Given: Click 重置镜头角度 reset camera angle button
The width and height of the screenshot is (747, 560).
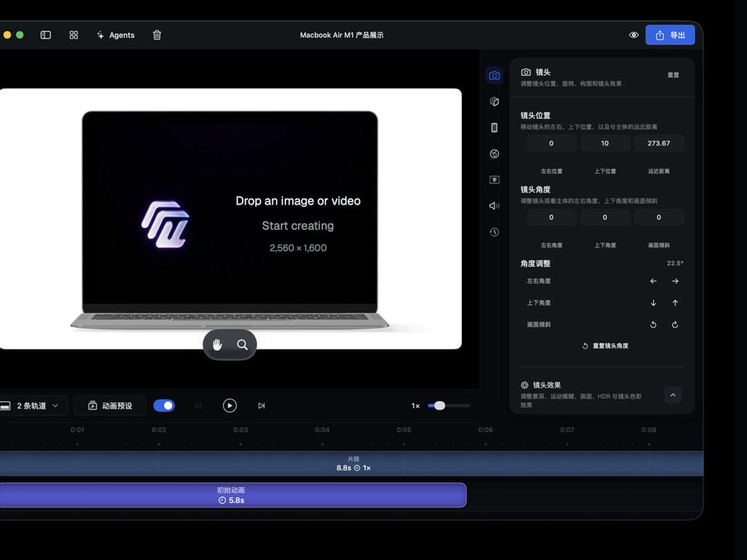Looking at the screenshot, I should 605,346.
